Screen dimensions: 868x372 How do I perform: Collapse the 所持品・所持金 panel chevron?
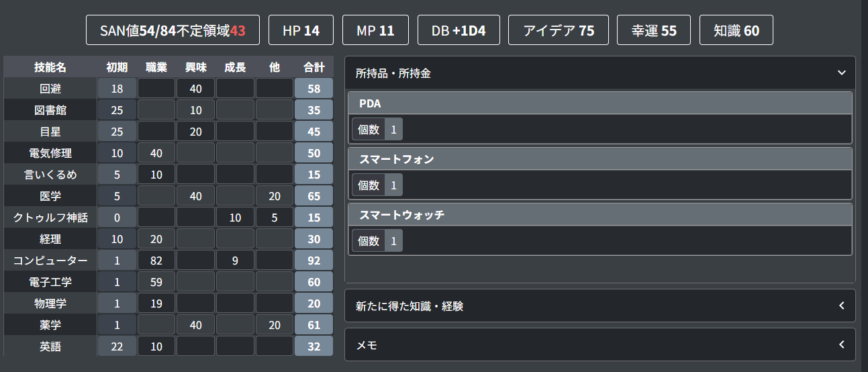(841, 73)
